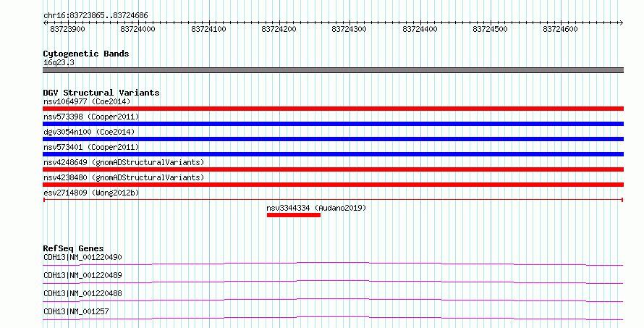Image resolution: width=644 pixels, height=328 pixels.
Task: Click ruler position 83724600
Action: coord(560,29)
